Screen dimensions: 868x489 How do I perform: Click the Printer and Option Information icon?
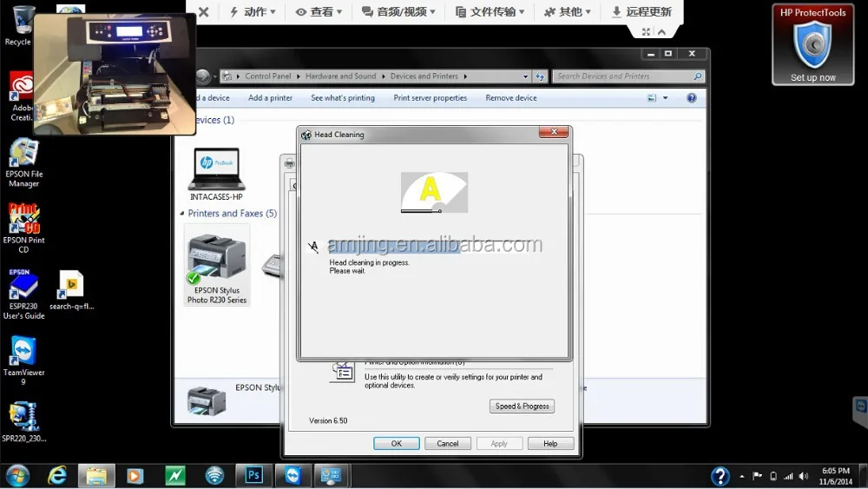[x=342, y=372]
